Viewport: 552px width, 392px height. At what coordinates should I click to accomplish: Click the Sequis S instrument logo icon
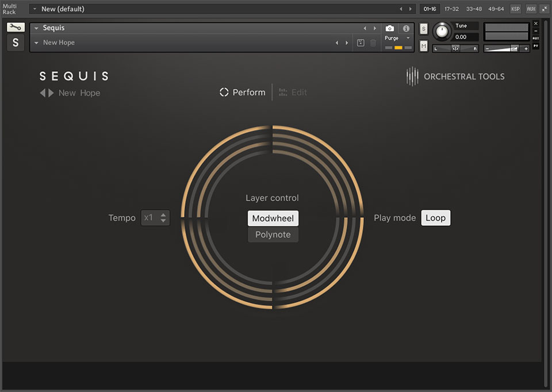(16, 43)
